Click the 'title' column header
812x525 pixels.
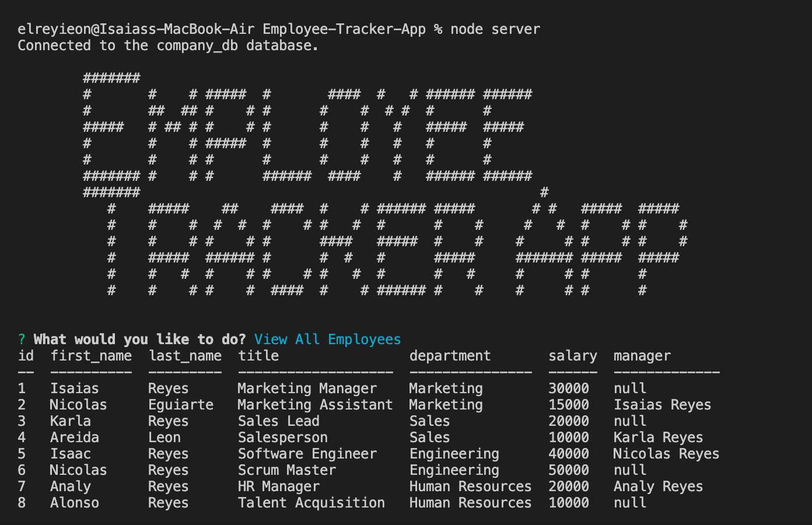coord(258,356)
